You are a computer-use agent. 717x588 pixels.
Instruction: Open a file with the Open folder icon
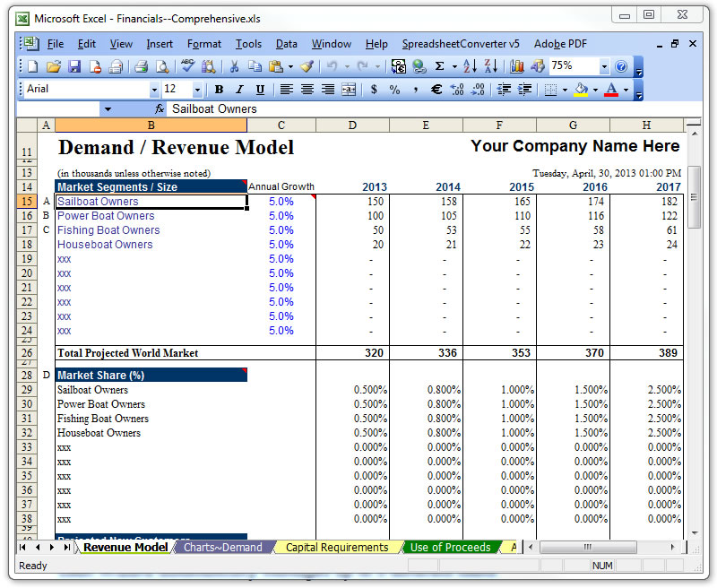[x=54, y=66]
